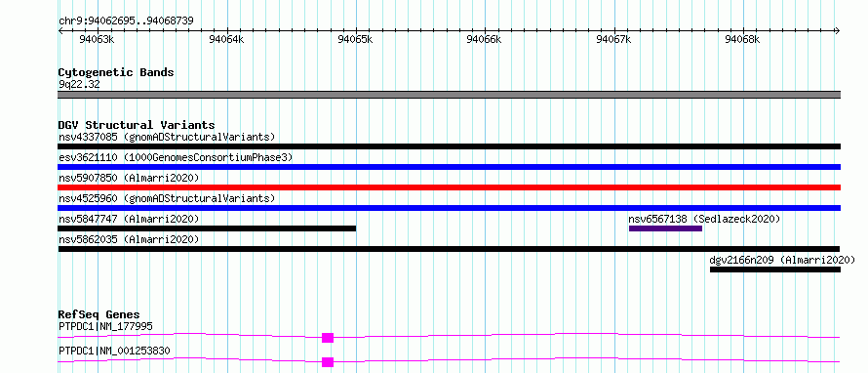Click the DGV Structural Variants track heading
868x373 pixels.
click(x=137, y=125)
